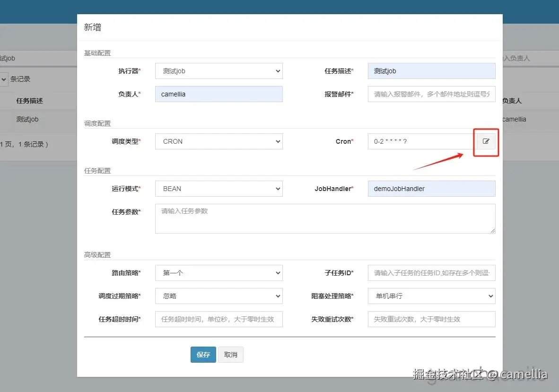Click 测试job cell in background table
Image resolution: width=559 pixels, height=392 pixels.
coord(27,119)
